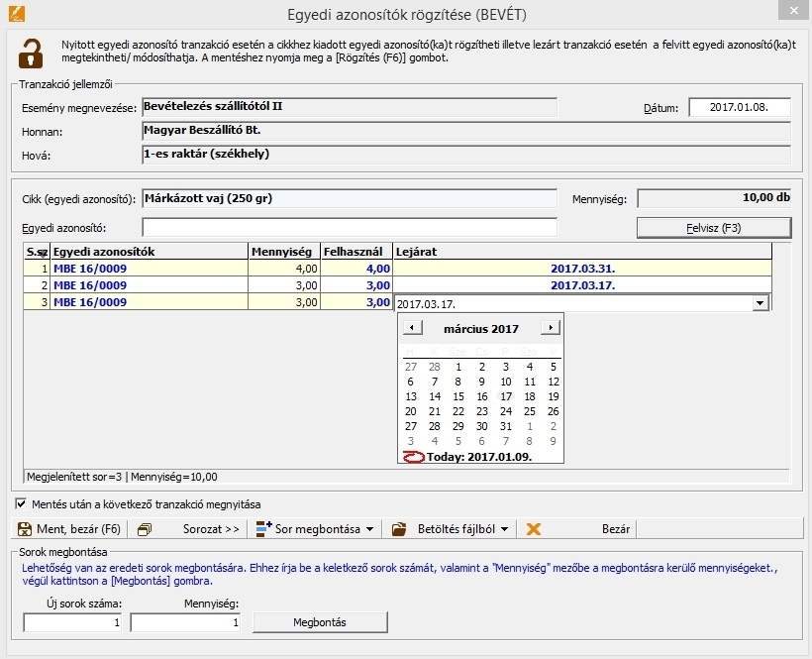
Task: Select March 24 in the calendar
Action: click(x=505, y=411)
